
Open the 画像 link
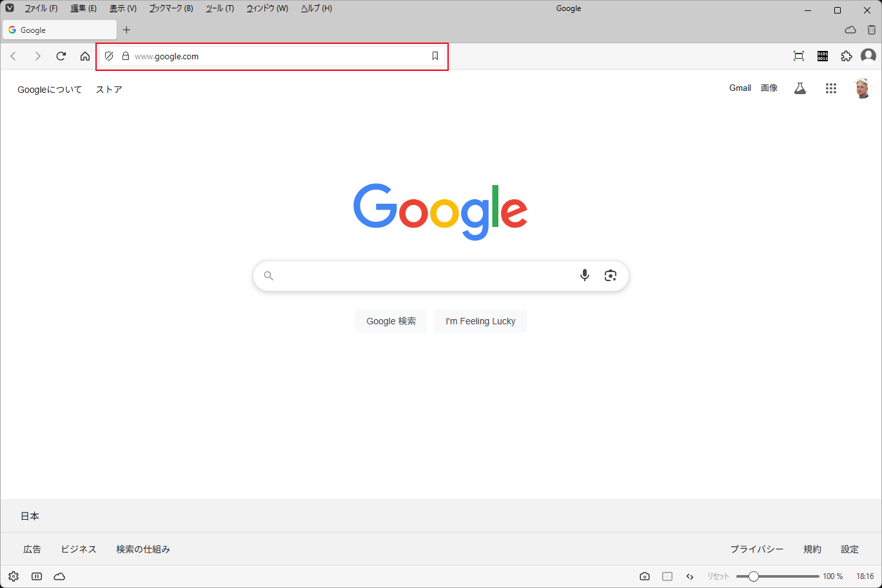pos(769,88)
